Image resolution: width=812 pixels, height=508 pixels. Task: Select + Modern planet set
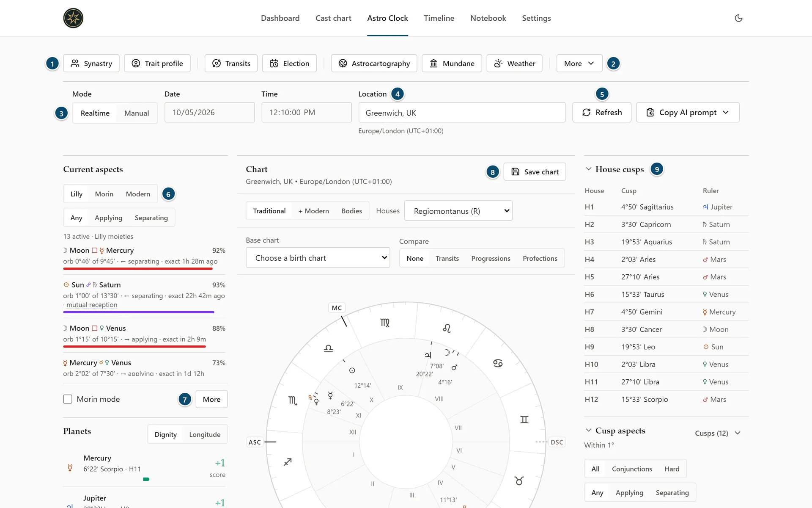pos(313,211)
